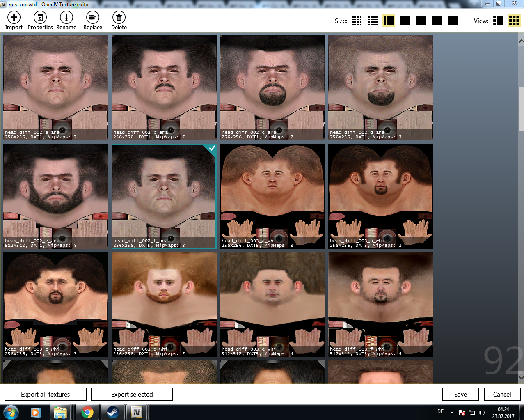Click the Save button
Image resolution: width=524 pixels, height=420 pixels.
pyautogui.click(x=460, y=394)
